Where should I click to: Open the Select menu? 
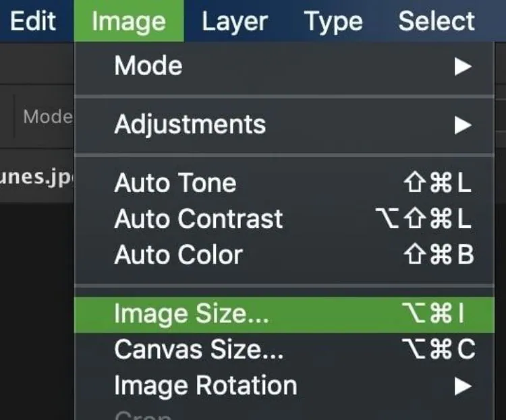[x=437, y=21]
